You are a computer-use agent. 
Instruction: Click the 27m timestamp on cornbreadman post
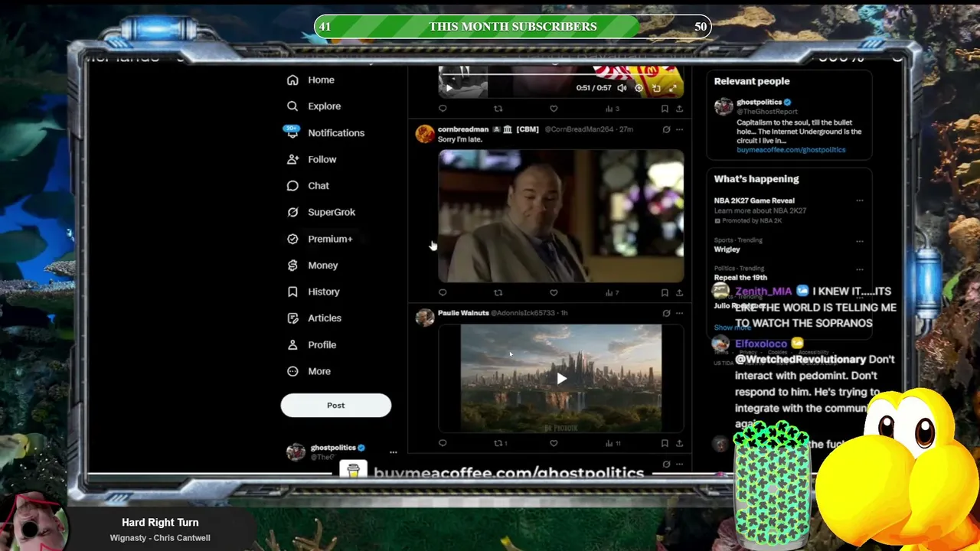click(627, 129)
